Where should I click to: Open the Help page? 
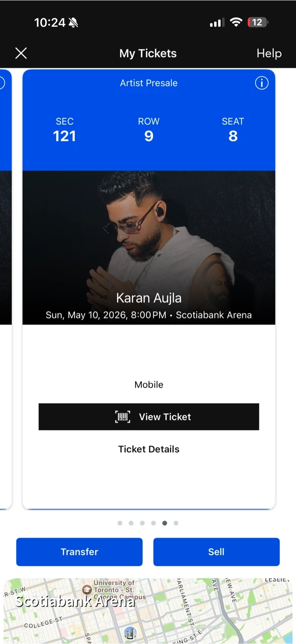[269, 54]
